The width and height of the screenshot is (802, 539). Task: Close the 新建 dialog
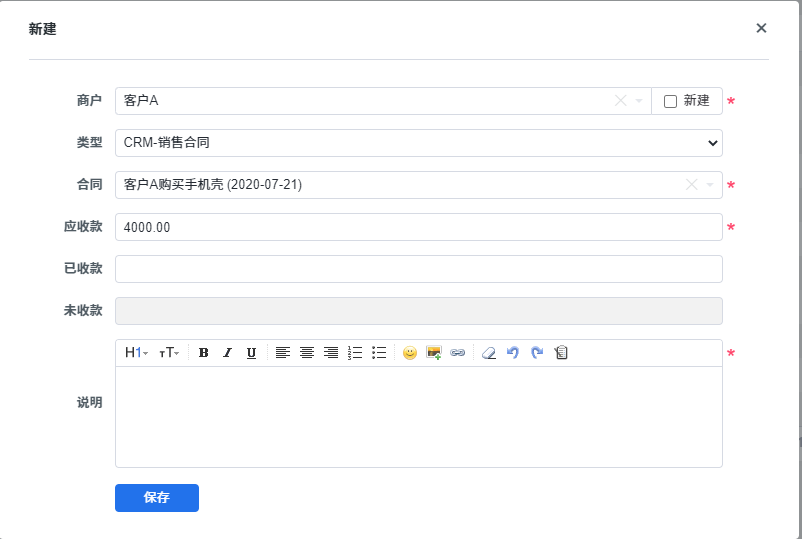(x=761, y=28)
